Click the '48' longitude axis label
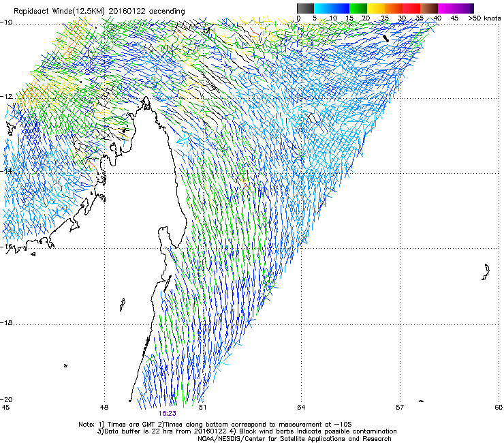Screen dimensions: 504x443 pyautogui.click(x=104, y=408)
